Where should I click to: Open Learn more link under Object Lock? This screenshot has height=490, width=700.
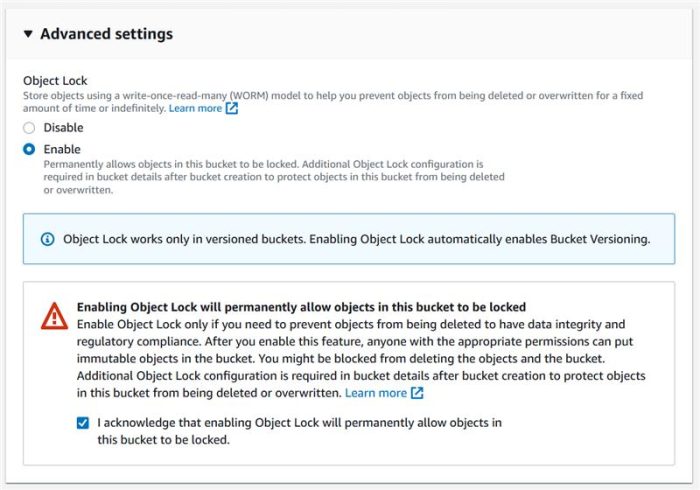point(195,108)
